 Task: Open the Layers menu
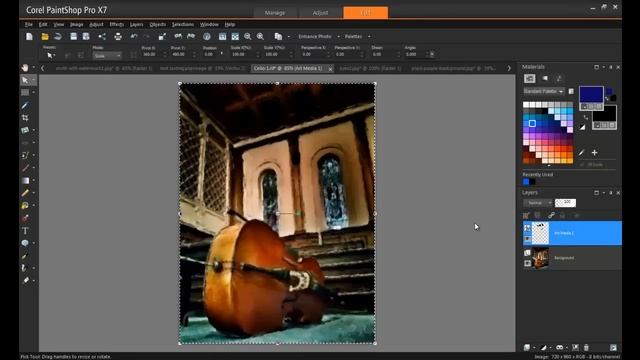click(x=136, y=24)
